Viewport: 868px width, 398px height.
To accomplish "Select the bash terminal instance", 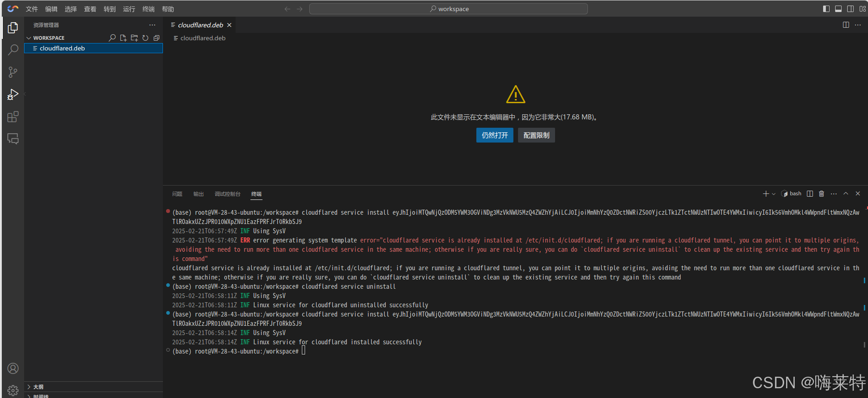I will pyautogui.click(x=791, y=194).
